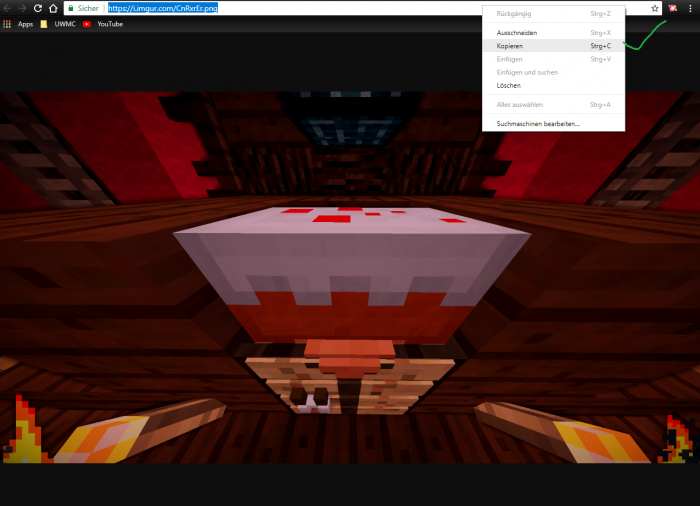The width and height of the screenshot is (700, 506).
Task: Bookmark this page with the star icon
Action: coord(654,8)
